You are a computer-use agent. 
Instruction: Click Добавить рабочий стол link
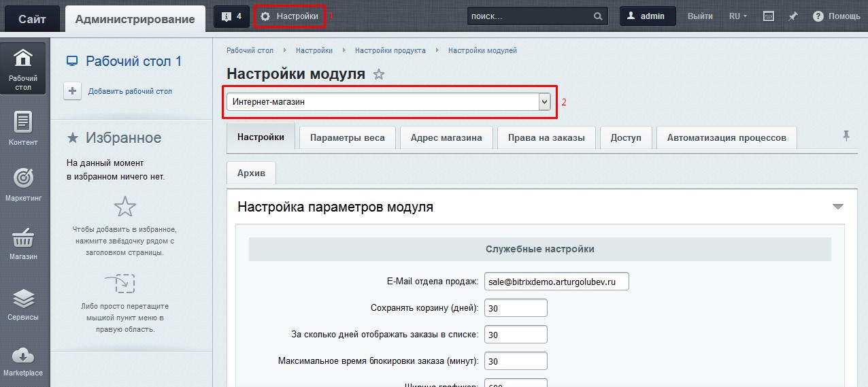click(130, 91)
